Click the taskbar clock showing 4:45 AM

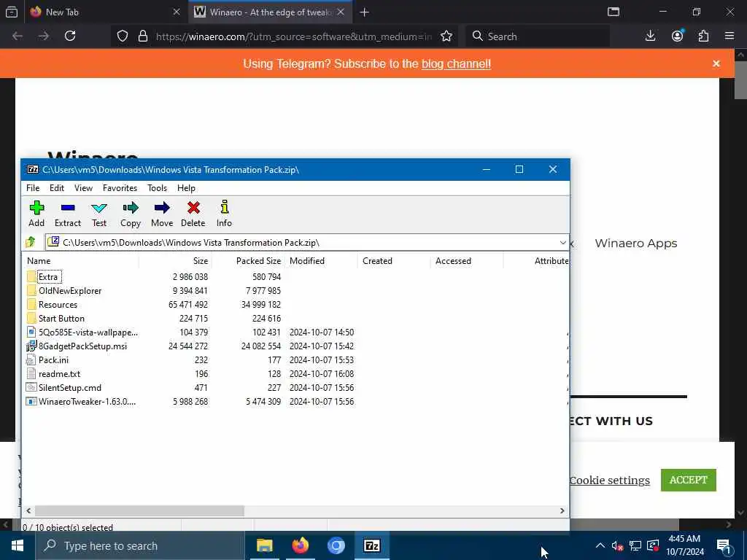[684, 545]
